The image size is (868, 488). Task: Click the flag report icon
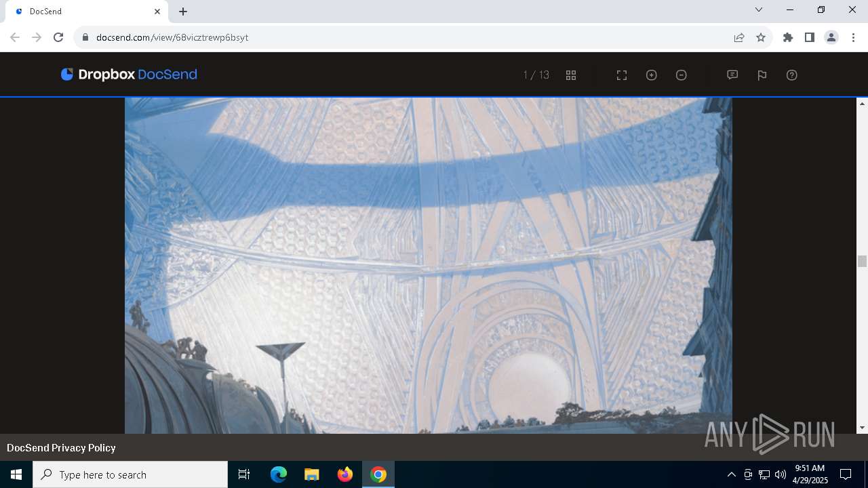click(x=762, y=75)
